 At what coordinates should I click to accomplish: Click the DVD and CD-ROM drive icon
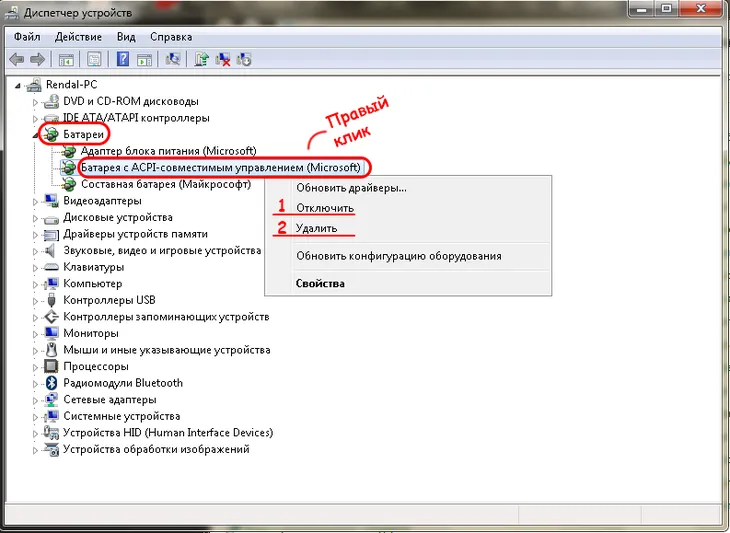coord(51,101)
